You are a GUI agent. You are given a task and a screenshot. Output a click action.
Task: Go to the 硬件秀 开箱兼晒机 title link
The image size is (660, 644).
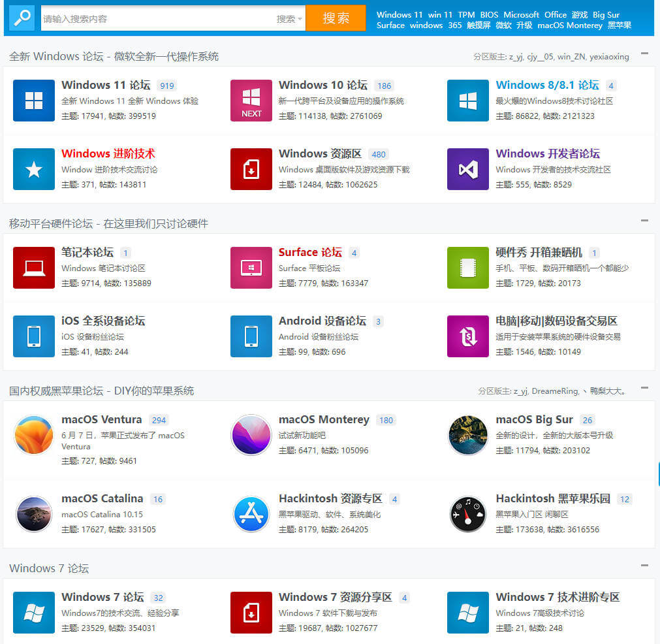point(539,252)
